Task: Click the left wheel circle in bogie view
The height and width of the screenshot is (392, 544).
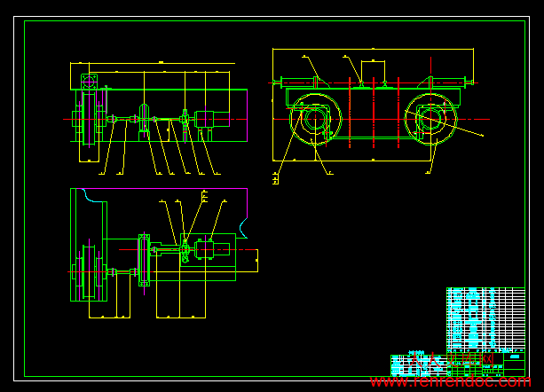Action: pos(315,119)
